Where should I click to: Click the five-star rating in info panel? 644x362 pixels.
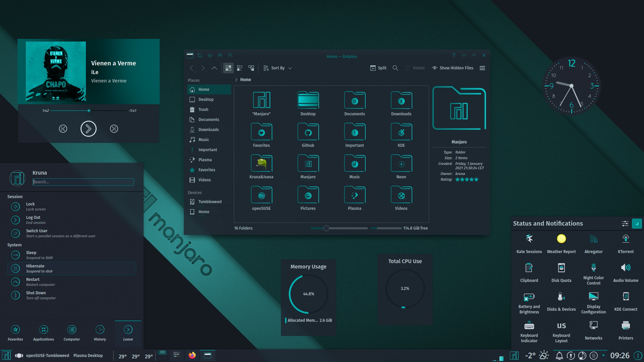tap(467, 180)
